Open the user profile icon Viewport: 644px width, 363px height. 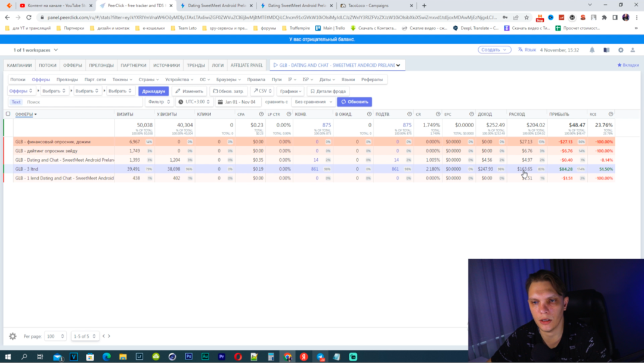(x=633, y=50)
